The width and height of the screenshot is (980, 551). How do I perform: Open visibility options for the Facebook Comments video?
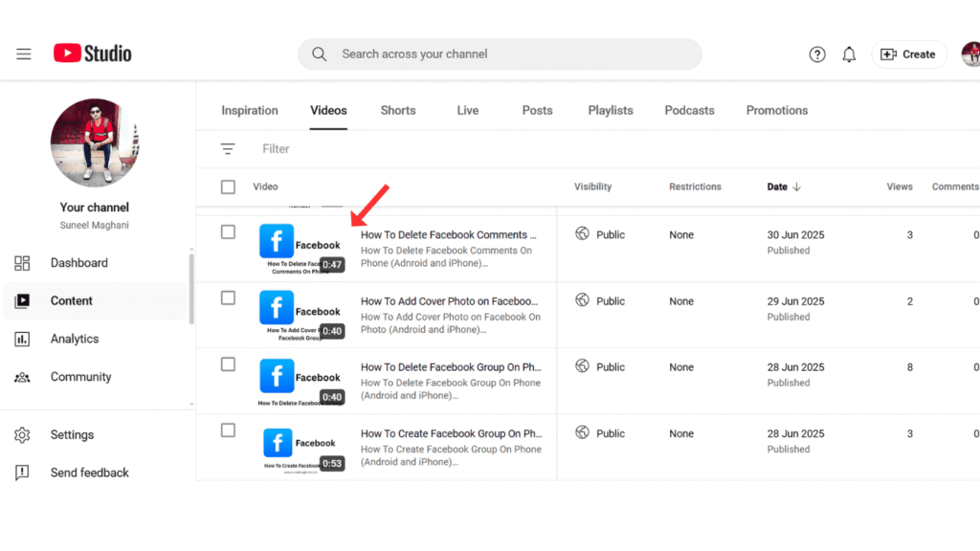[607, 234]
